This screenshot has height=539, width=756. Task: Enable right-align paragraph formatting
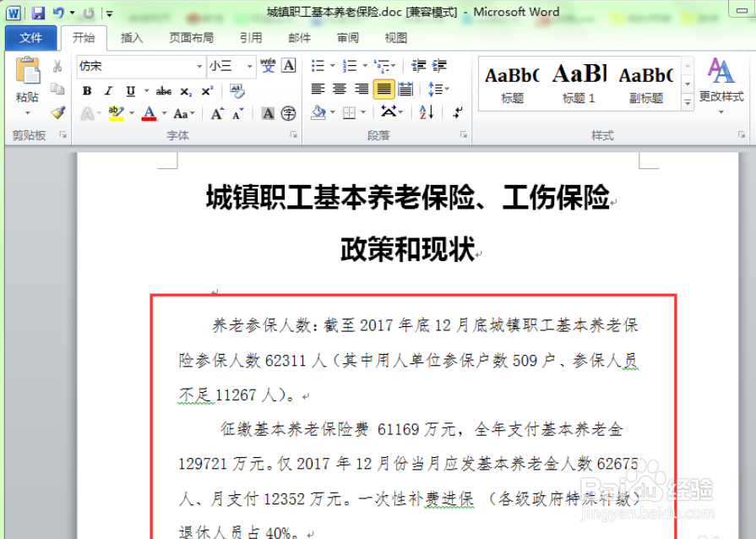tap(361, 89)
